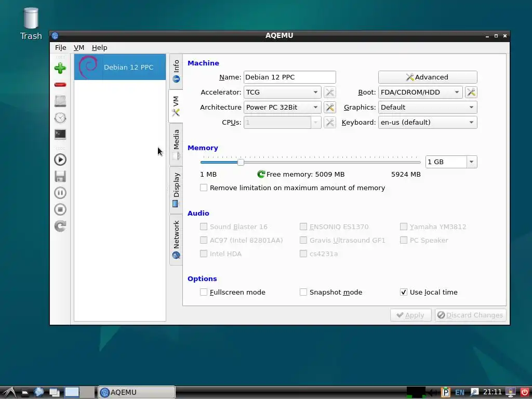Click the clipboard P tray icon

[x=445, y=392]
